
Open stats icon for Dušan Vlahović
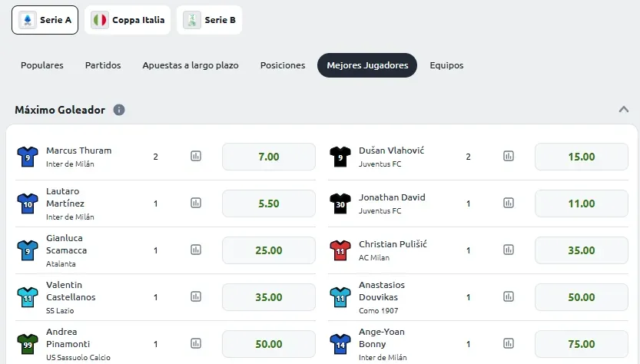[509, 156]
